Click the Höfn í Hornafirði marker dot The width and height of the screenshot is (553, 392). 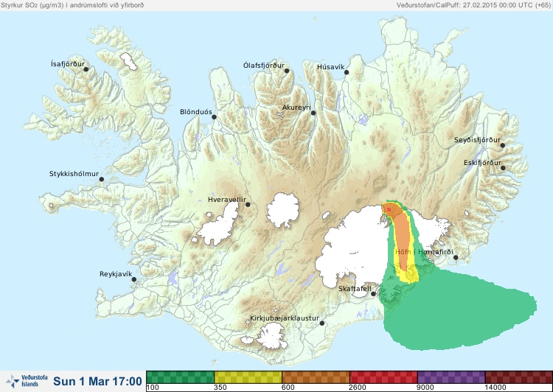coord(456,257)
